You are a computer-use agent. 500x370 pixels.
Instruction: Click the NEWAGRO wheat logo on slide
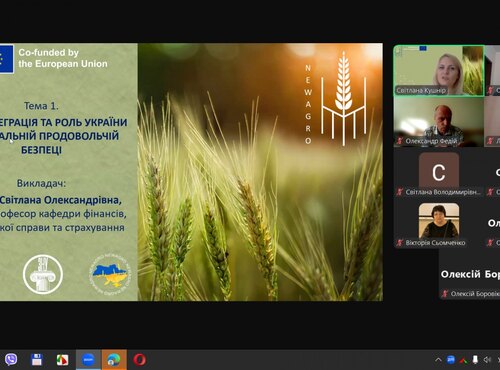point(343,99)
